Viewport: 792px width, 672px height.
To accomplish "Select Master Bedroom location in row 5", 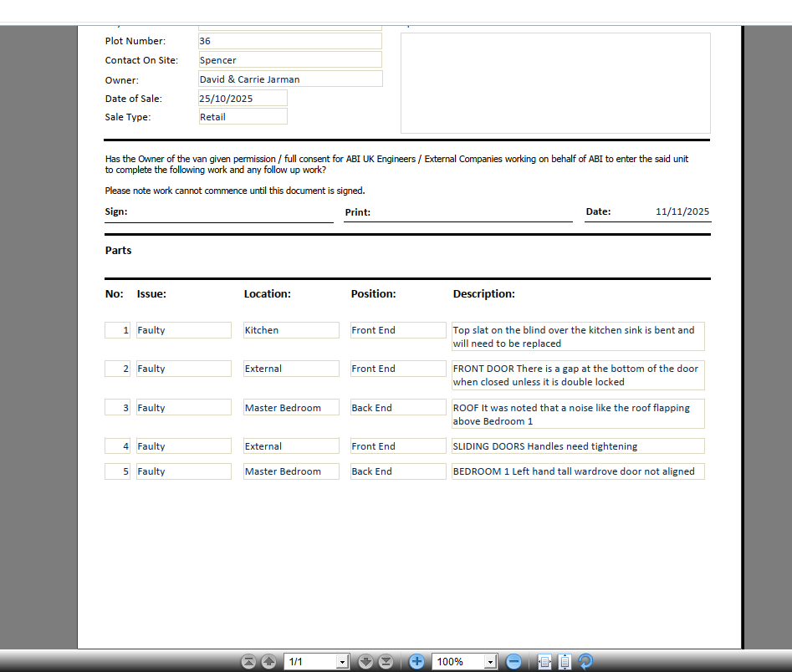I will point(291,471).
